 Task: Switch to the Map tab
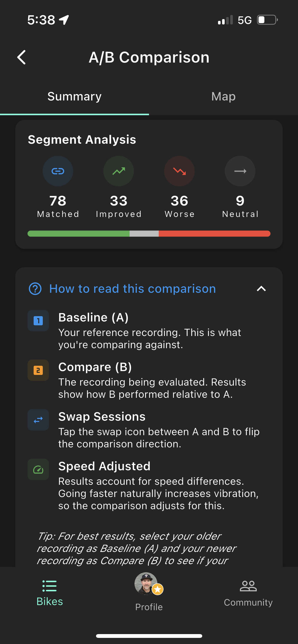(223, 96)
